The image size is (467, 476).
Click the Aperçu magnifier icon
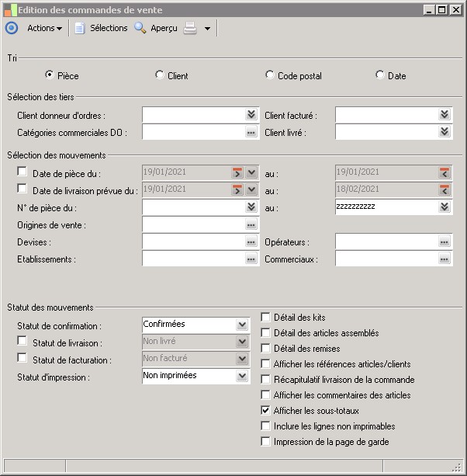(x=140, y=28)
